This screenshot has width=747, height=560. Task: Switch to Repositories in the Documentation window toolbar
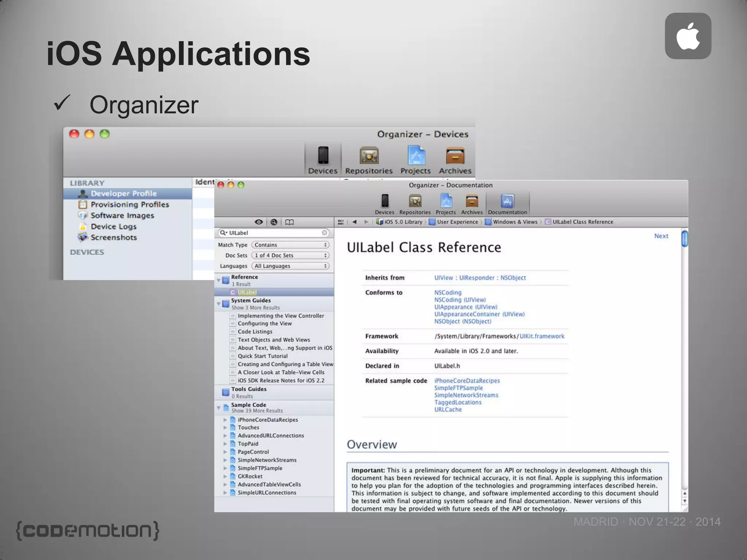point(415,204)
